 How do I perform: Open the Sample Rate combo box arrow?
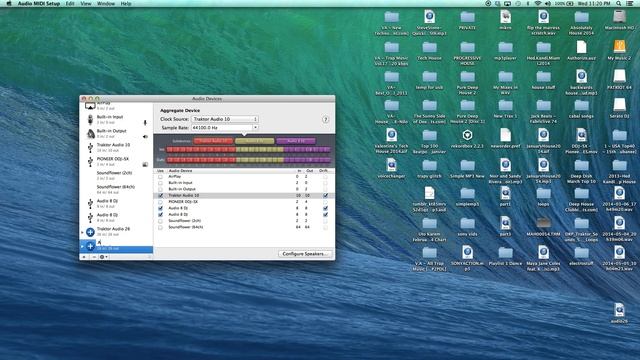(x=255, y=128)
